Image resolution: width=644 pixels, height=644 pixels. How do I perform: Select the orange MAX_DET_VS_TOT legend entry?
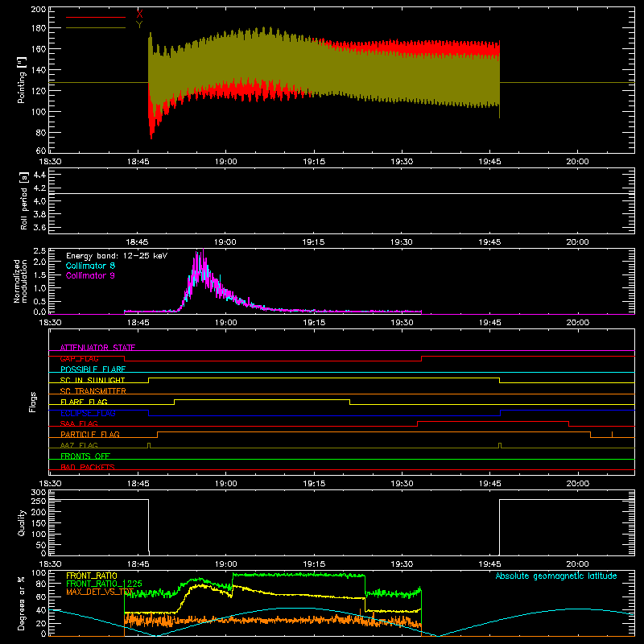pos(100,592)
